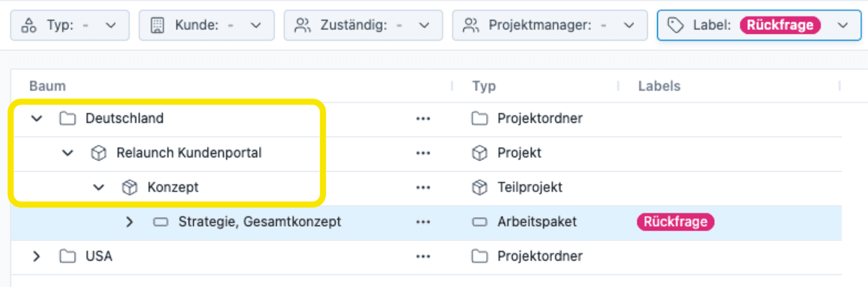This screenshot has height=287, width=868.
Task: Click the Rückfrage label tag in Labels column
Action: click(675, 222)
